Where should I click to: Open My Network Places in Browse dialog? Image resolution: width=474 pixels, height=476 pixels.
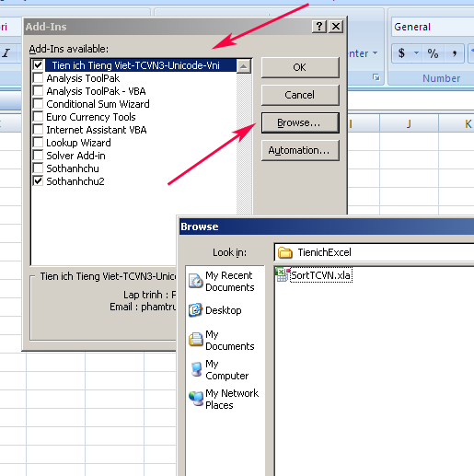click(x=225, y=399)
